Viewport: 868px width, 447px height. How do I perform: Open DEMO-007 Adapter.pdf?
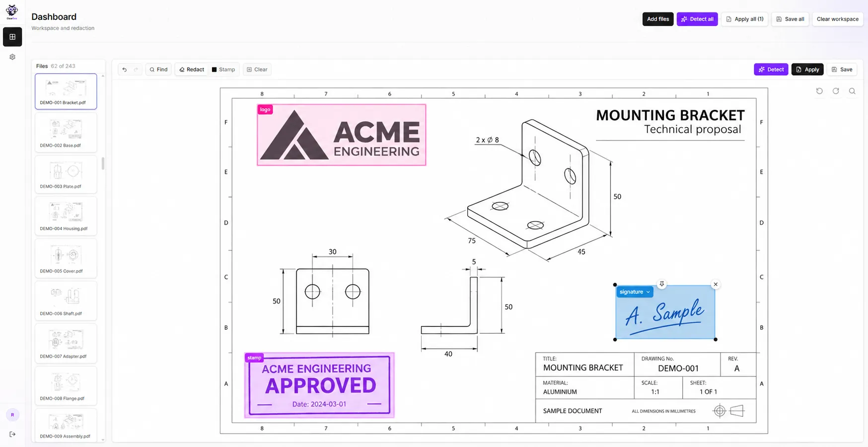tap(66, 343)
